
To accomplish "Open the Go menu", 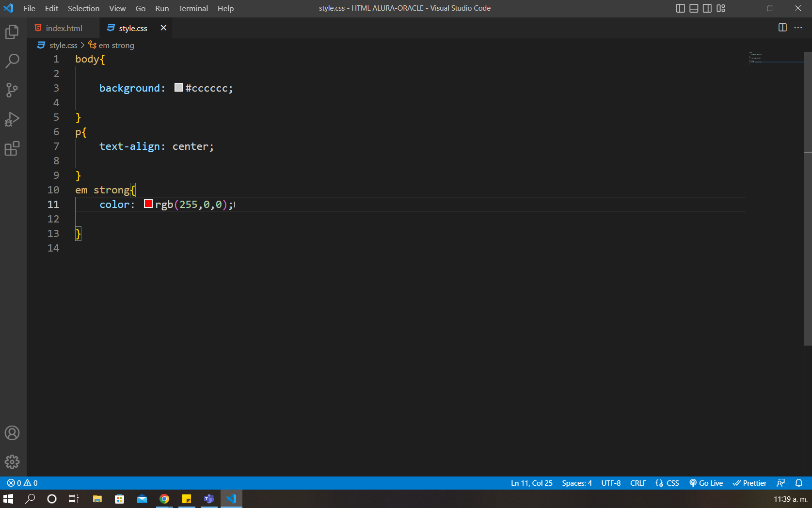I will 141,8.
